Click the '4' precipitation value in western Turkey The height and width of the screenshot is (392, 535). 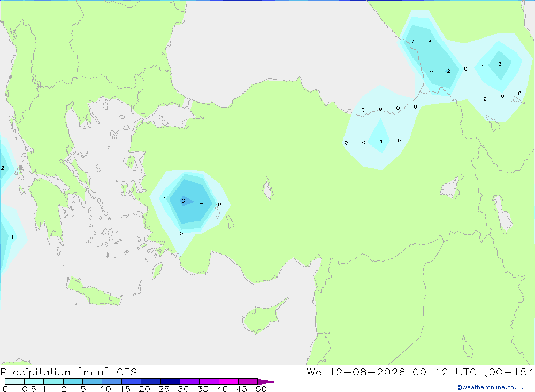click(x=201, y=203)
